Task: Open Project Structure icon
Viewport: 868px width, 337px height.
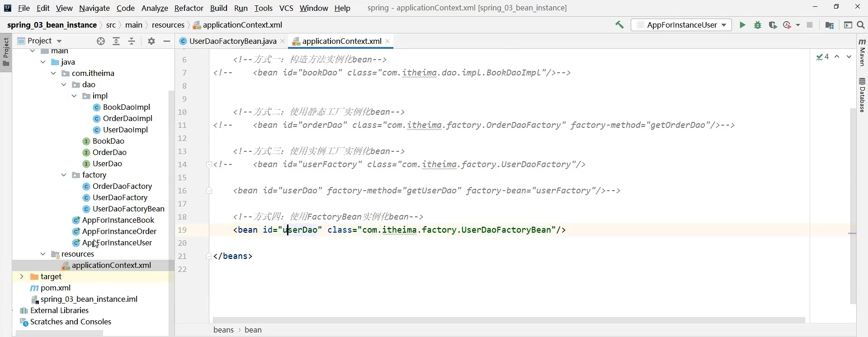Action: tap(829, 25)
